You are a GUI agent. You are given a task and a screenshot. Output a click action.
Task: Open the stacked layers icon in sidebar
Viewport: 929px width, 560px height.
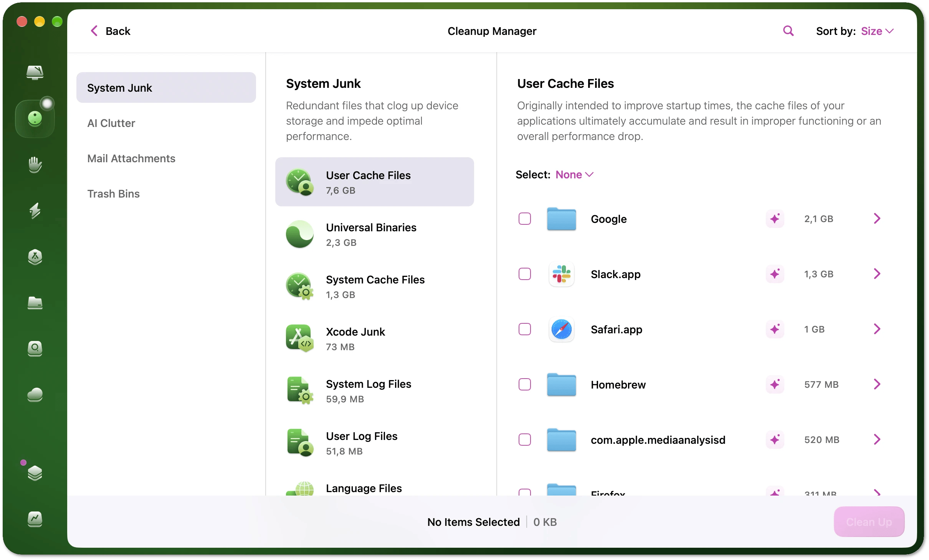tap(35, 473)
